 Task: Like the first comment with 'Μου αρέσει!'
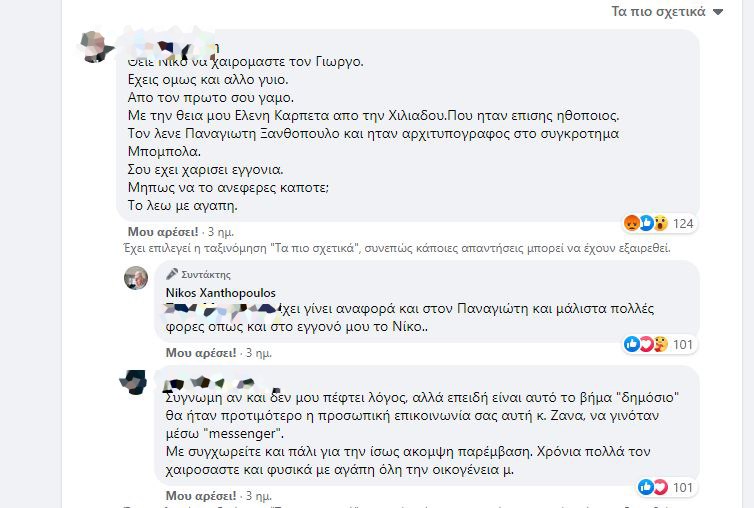(163, 232)
